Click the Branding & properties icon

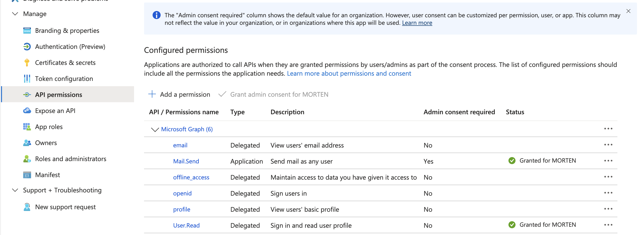tap(27, 31)
